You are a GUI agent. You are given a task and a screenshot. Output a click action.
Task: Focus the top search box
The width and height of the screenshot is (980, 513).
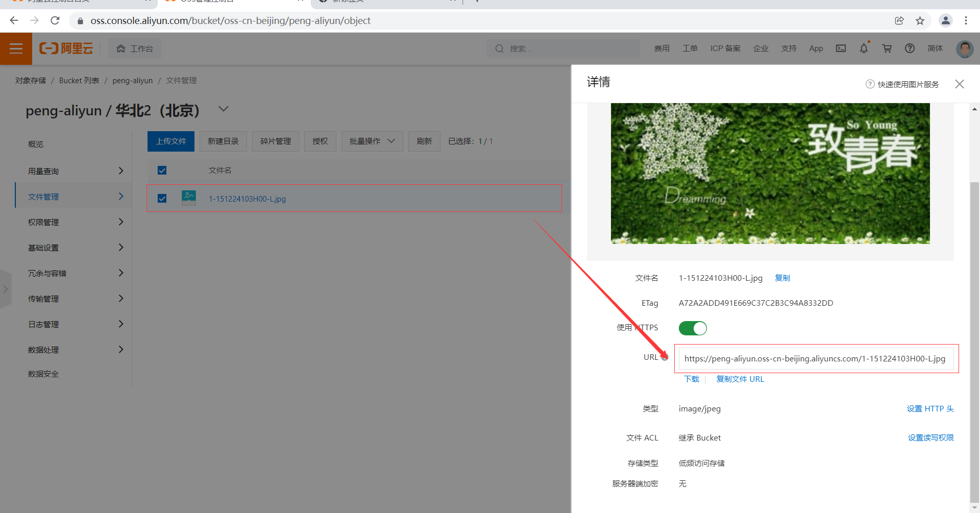point(563,48)
